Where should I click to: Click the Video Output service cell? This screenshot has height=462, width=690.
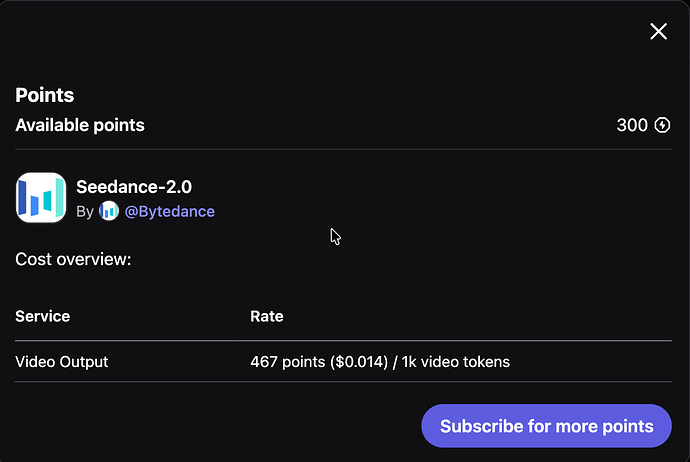click(x=62, y=362)
